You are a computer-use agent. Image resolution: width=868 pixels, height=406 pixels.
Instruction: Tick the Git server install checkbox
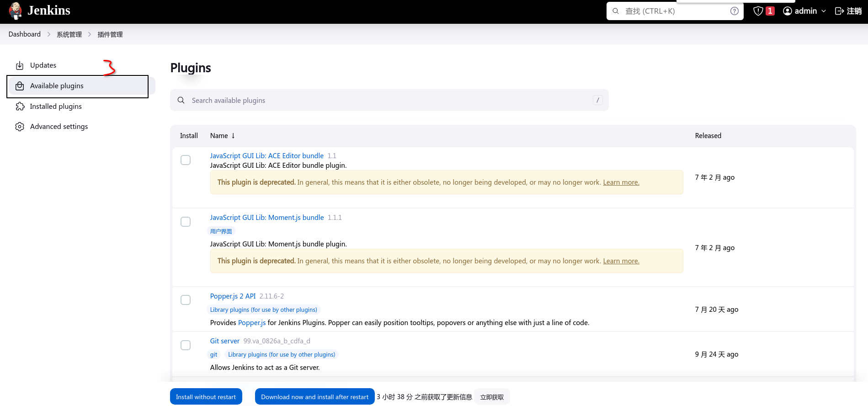186,345
